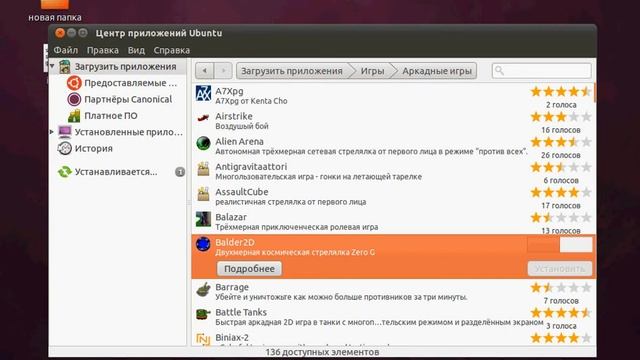Click the Battle Tanks tank icon
The height and width of the screenshot is (360, 640).
point(203,314)
